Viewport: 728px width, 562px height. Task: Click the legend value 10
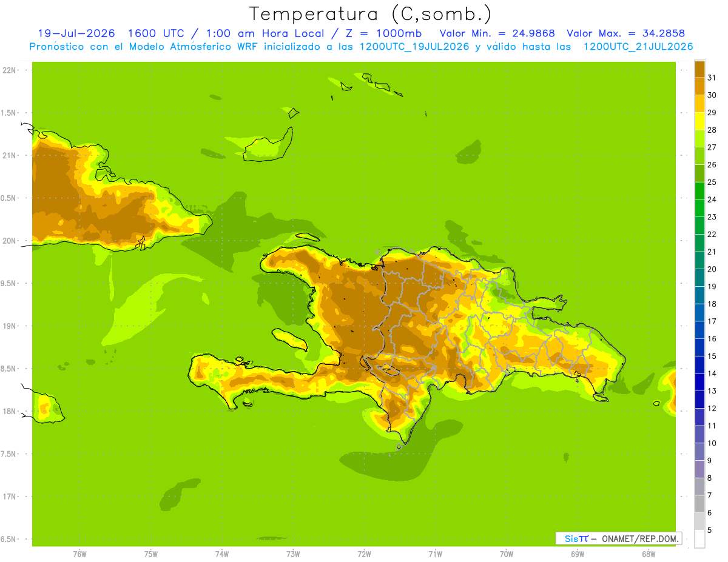pyautogui.click(x=712, y=443)
